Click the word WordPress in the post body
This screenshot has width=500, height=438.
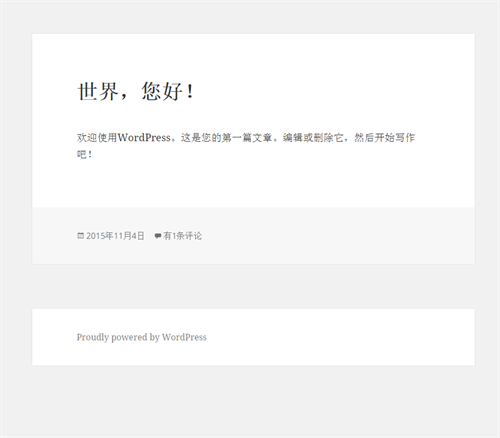click(x=144, y=137)
